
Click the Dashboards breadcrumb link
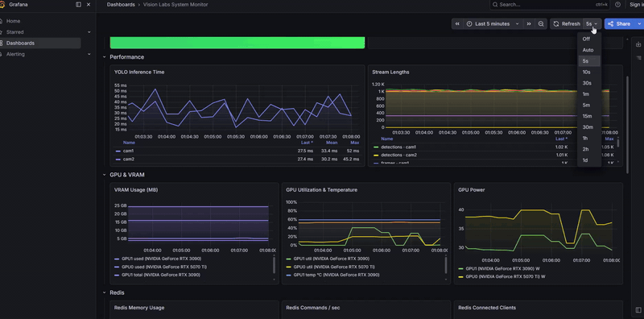point(121,5)
